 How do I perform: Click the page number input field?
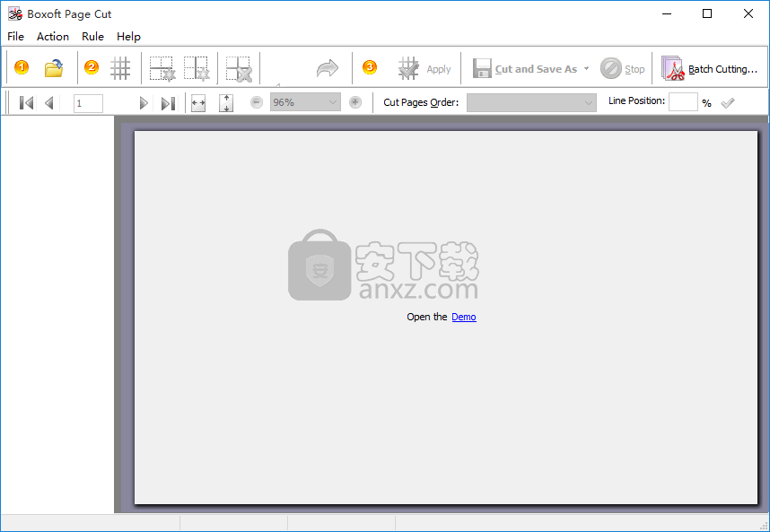[88, 103]
